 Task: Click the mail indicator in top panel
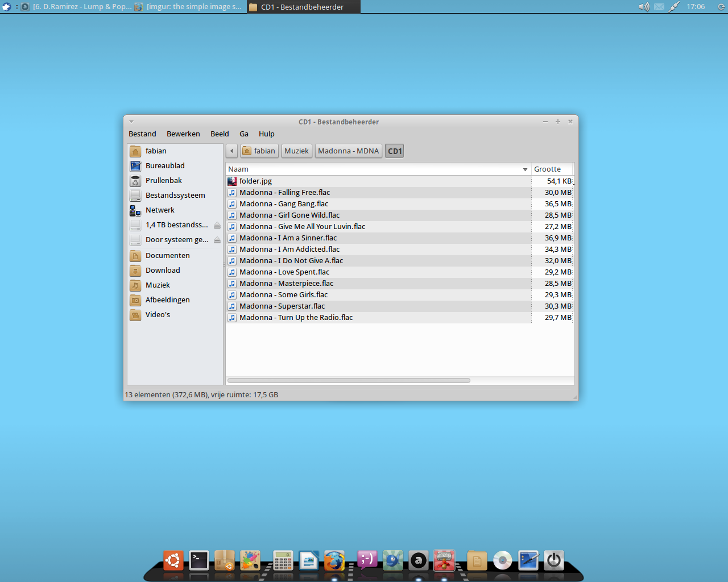click(659, 7)
